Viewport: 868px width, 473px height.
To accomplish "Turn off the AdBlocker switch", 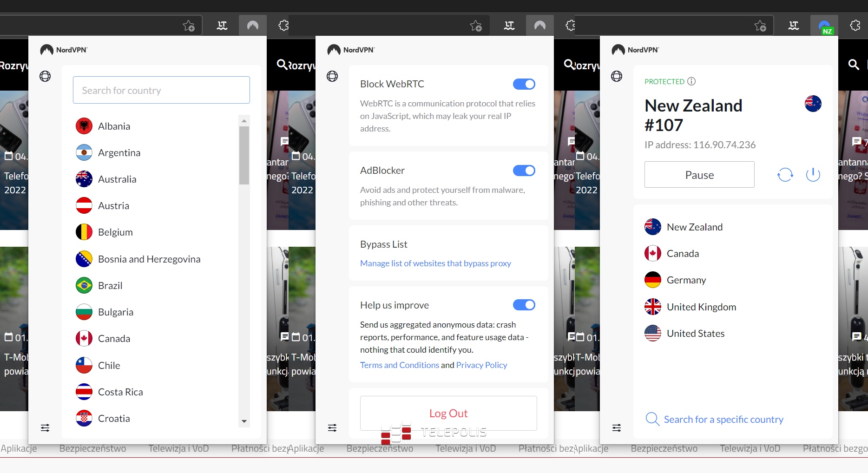I will coord(524,171).
